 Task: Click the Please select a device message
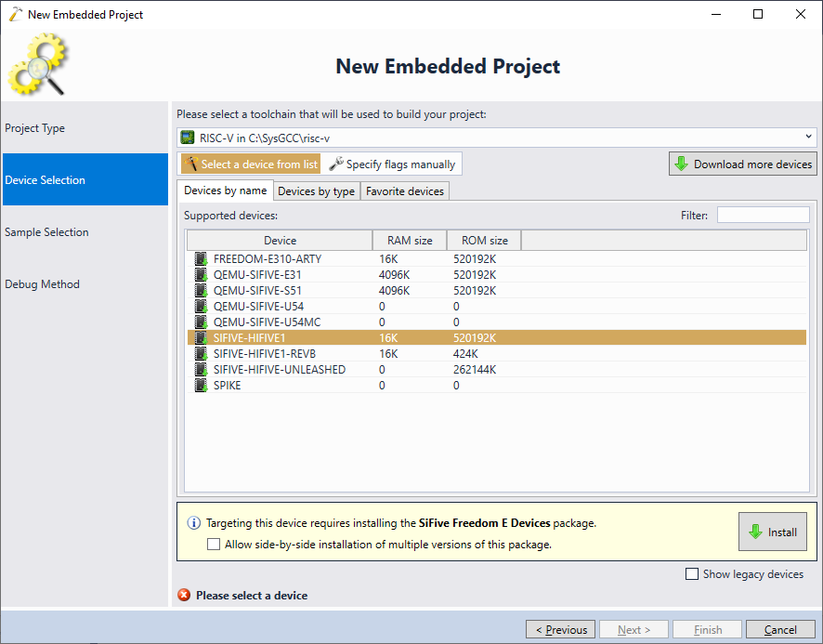coord(252,595)
